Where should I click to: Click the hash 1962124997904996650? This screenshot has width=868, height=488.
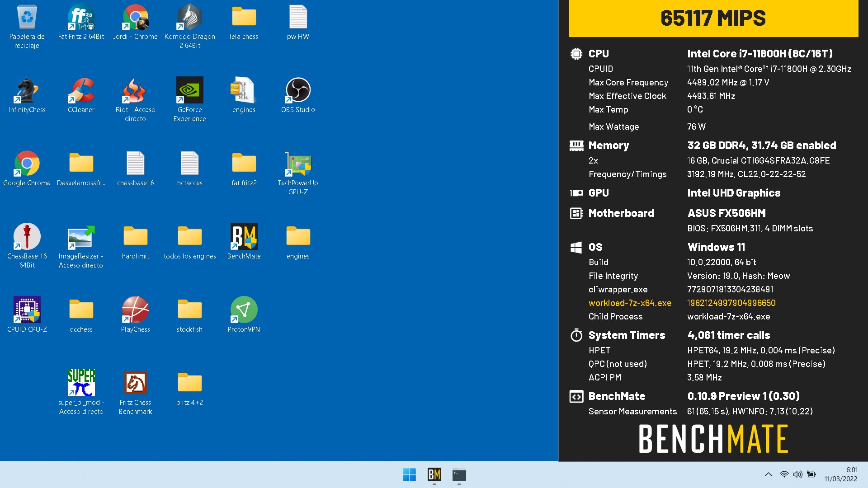pyautogui.click(x=731, y=303)
